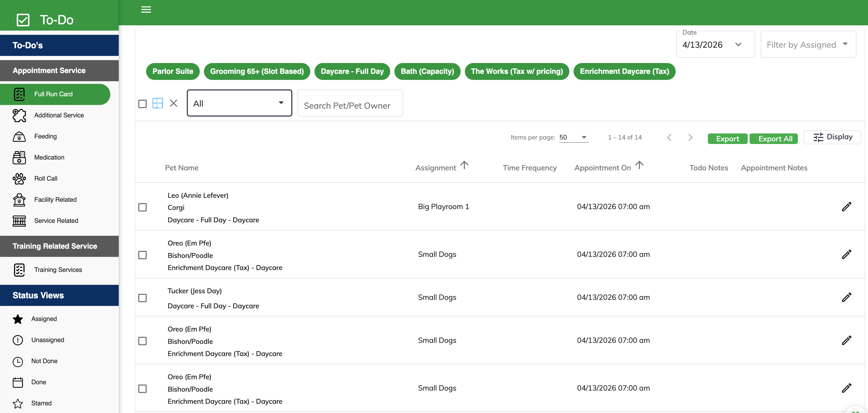The height and width of the screenshot is (413, 868).
Task: Open Feeding in the sidebar
Action: 45,136
